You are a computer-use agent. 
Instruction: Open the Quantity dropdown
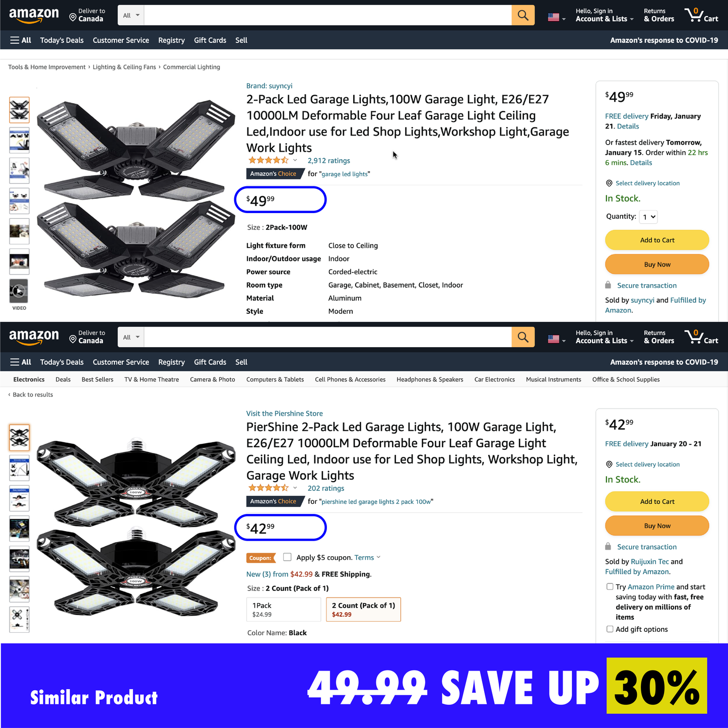click(x=648, y=217)
